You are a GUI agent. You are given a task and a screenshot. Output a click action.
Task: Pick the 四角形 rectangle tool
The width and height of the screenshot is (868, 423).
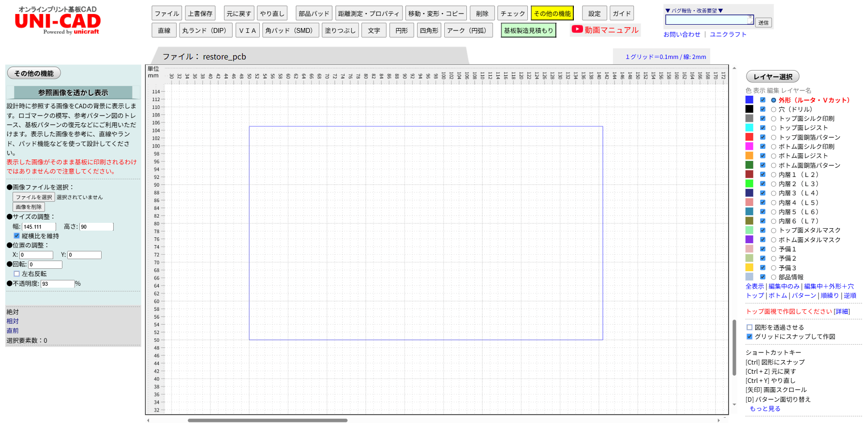(429, 30)
